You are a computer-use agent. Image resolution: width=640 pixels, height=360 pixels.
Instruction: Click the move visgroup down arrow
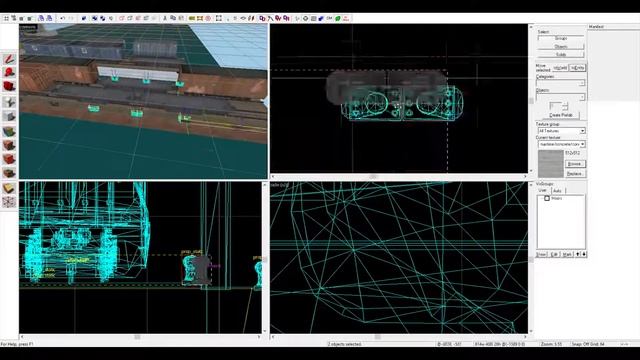pos(584,254)
